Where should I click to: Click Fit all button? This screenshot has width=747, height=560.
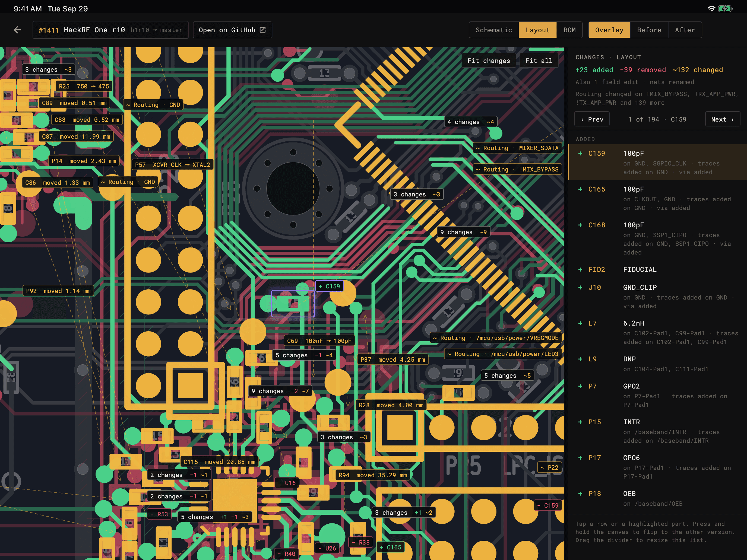coord(539,61)
